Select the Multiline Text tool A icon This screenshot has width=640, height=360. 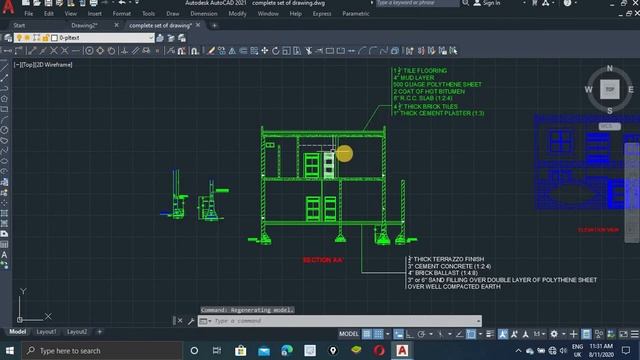(x=4, y=255)
